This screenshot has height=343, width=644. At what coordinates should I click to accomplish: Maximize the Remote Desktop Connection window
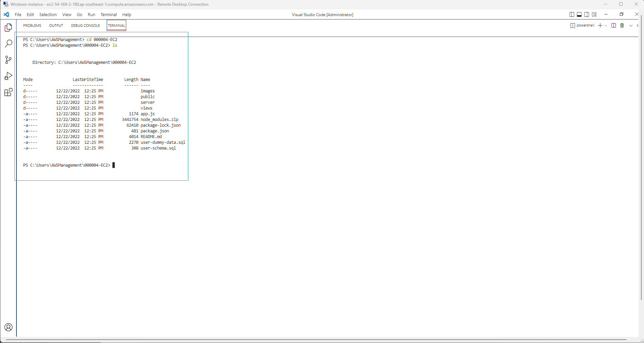(x=621, y=4)
